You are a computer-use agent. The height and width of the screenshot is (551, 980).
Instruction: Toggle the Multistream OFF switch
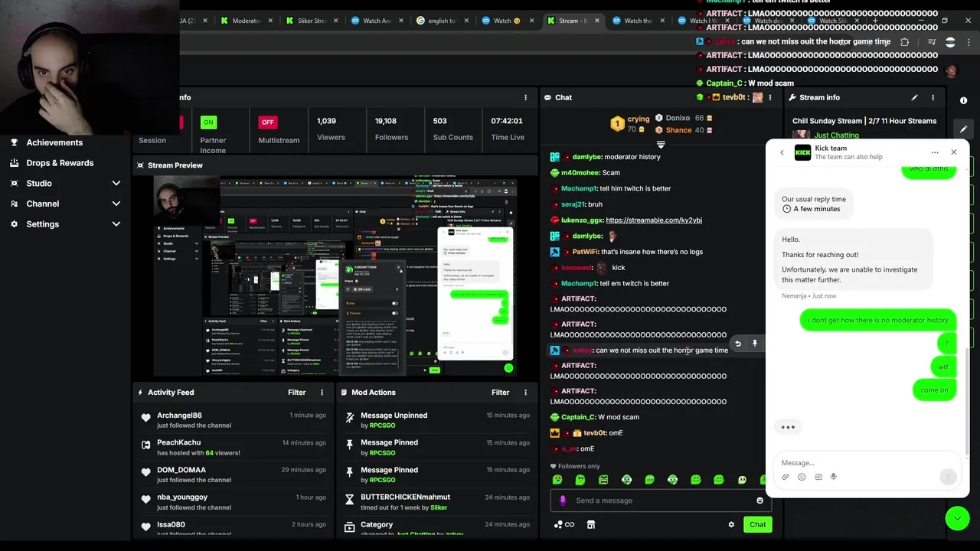(267, 122)
